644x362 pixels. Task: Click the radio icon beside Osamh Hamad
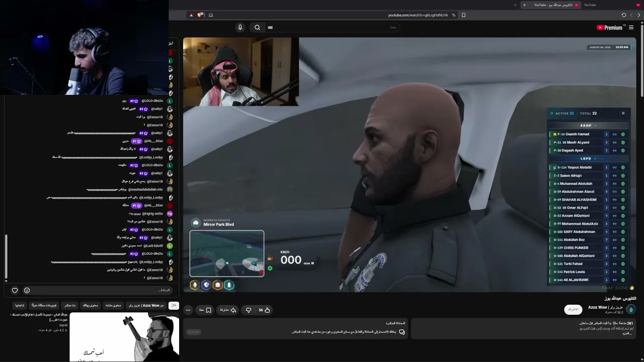click(614, 134)
